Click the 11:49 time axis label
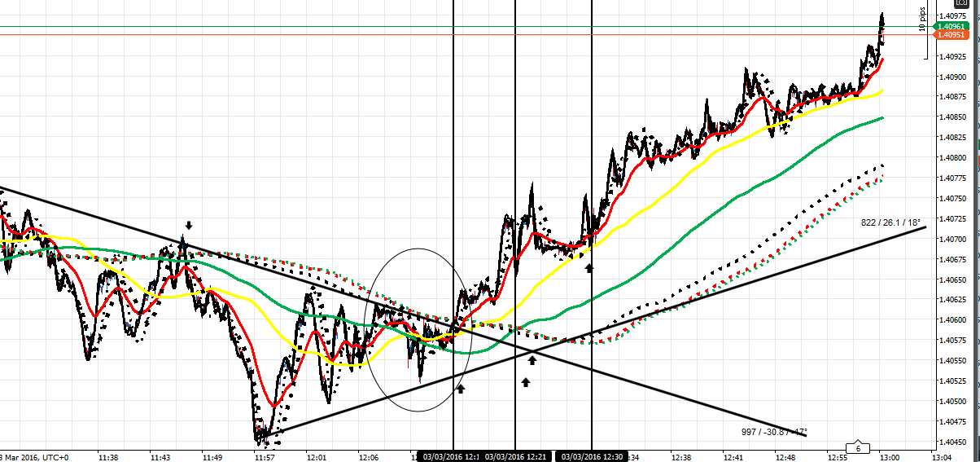The width and height of the screenshot is (980, 462). pyautogui.click(x=212, y=457)
